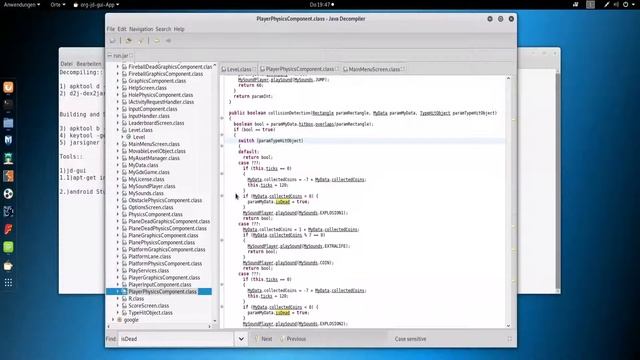The width and height of the screenshot is (640, 360).
Task: Click the green chat icon in the dock
Action: pyautogui.click(x=8, y=247)
